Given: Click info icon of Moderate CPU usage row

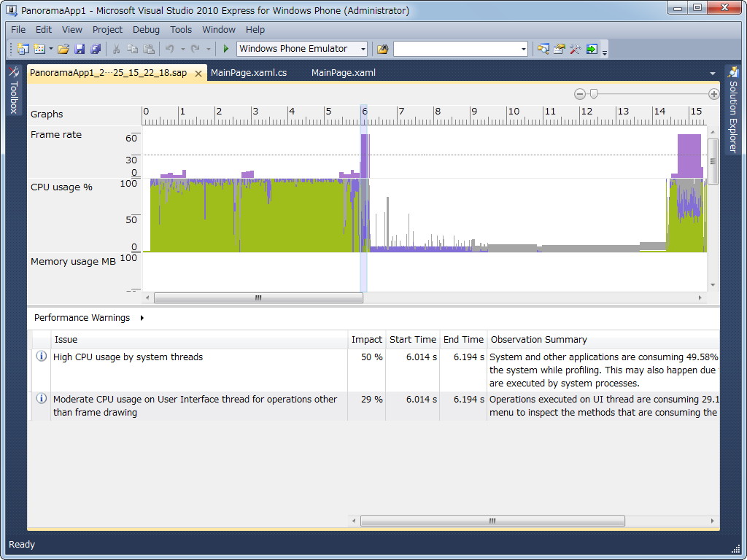Looking at the screenshot, I should [x=42, y=399].
